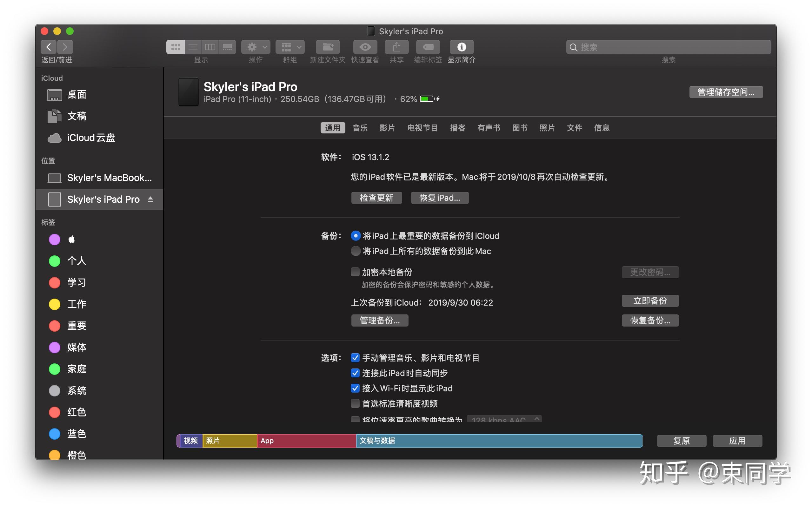Open 文稿 in the sidebar
812x507 pixels.
tap(99, 116)
